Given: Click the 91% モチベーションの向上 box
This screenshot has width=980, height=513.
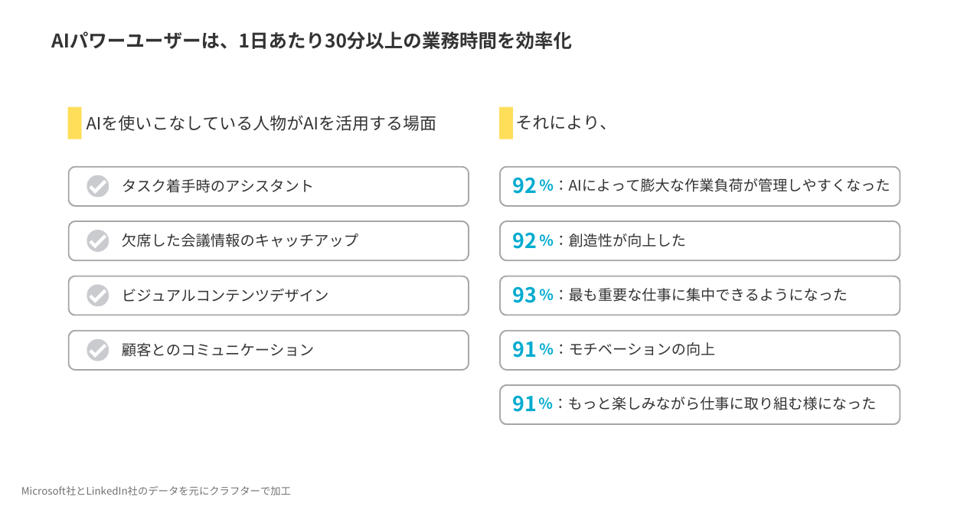Looking at the screenshot, I should click(700, 350).
